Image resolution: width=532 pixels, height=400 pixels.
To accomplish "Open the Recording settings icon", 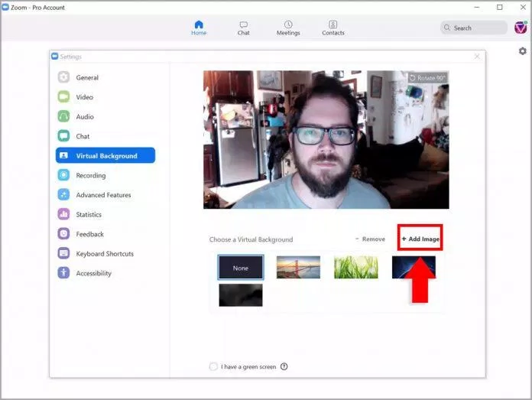I will (x=63, y=175).
